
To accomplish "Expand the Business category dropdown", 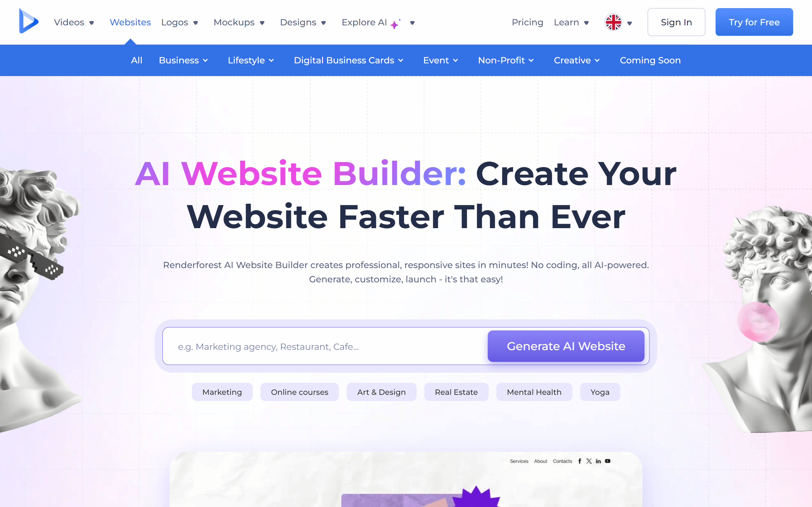I will [x=183, y=60].
